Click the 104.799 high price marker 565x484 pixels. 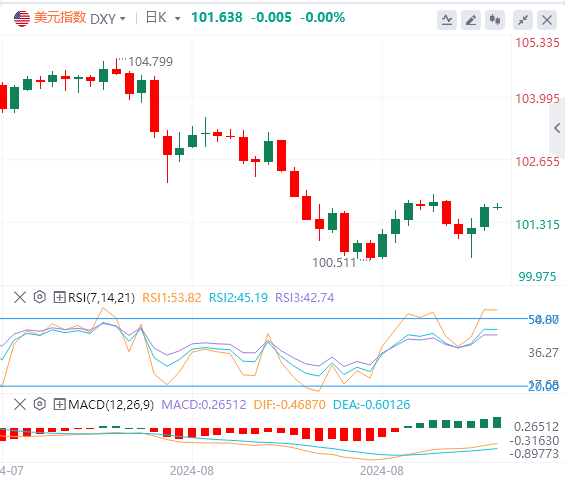pyautogui.click(x=150, y=62)
